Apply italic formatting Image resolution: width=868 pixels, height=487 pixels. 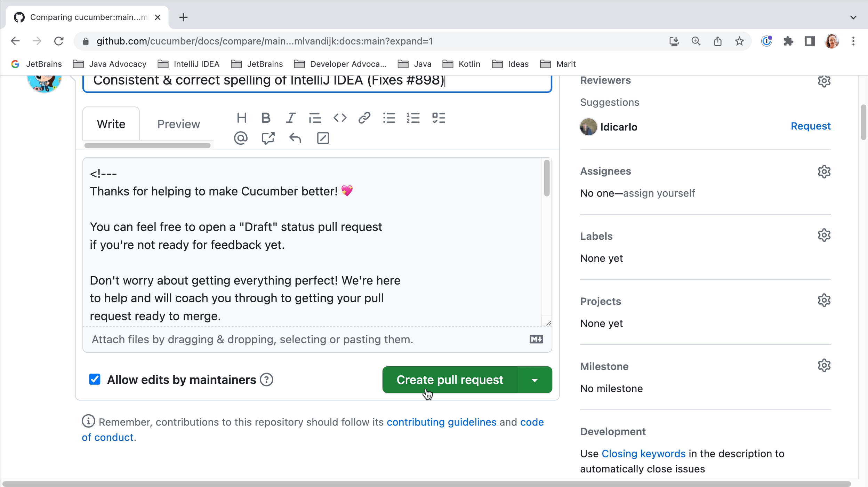[290, 118]
